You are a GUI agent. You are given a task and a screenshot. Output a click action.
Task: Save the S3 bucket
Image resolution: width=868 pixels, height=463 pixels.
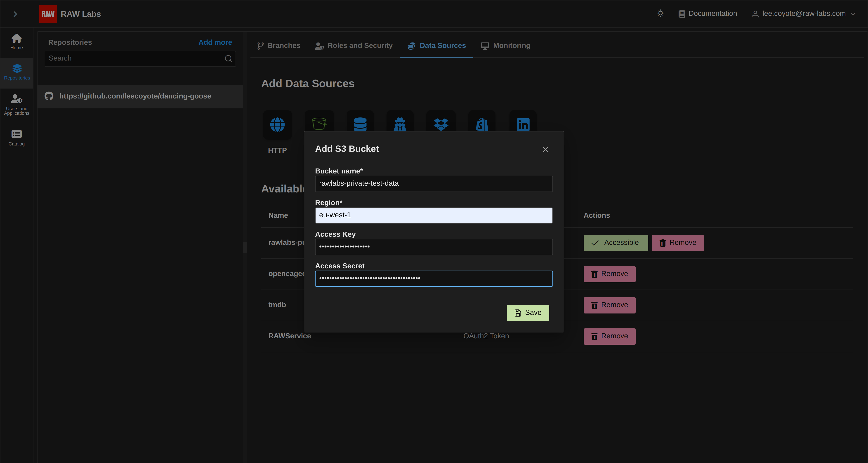[528, 313]
